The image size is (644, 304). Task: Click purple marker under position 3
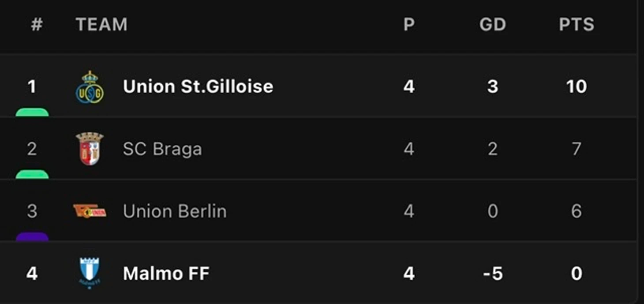pyautogui.click(x=32, y=236)
